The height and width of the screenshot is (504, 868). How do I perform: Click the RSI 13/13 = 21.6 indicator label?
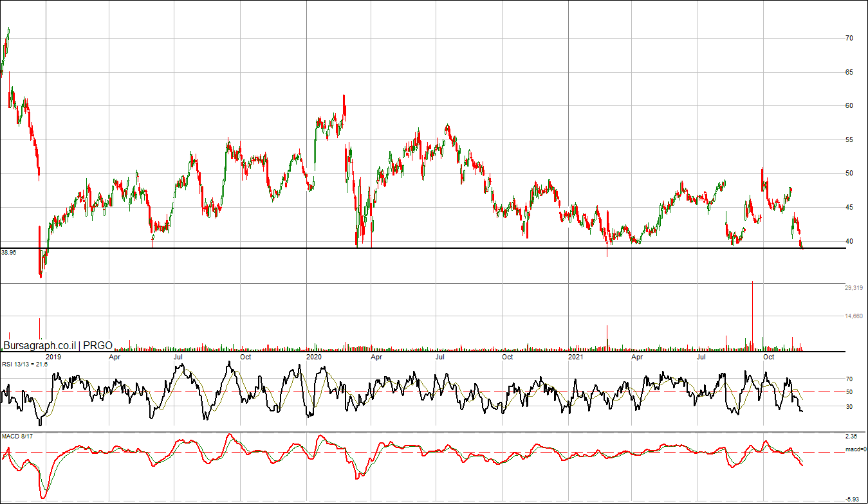[x=24, y=364]
